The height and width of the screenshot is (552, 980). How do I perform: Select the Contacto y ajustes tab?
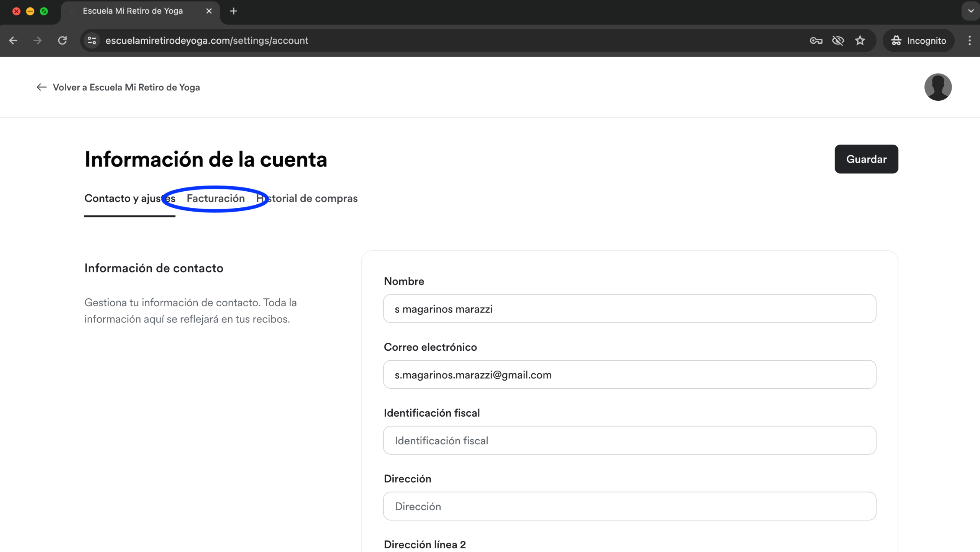[129, 198]
